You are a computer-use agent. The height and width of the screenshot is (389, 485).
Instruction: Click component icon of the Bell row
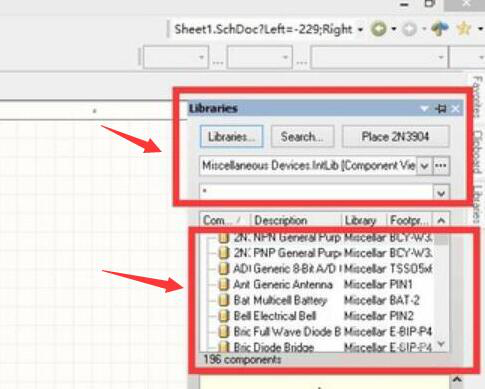pyautogui.click(x=224, y=316)
